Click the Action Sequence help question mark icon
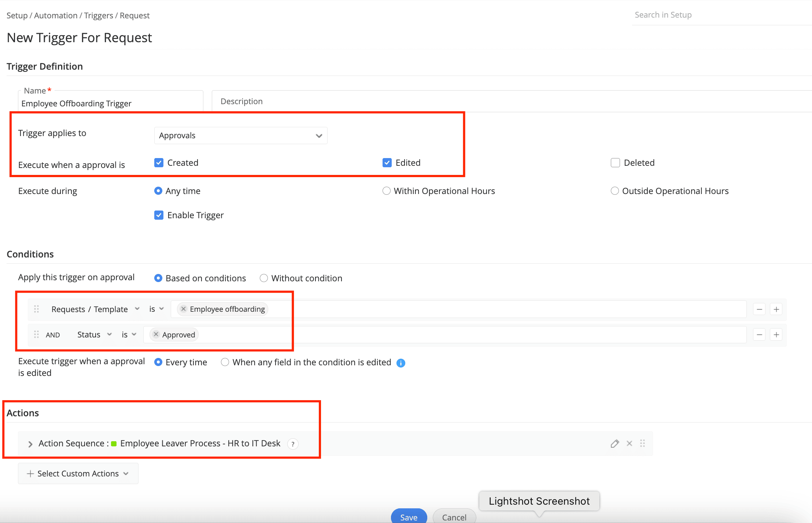This screenshot has height=523, width=812. point(293,444)
